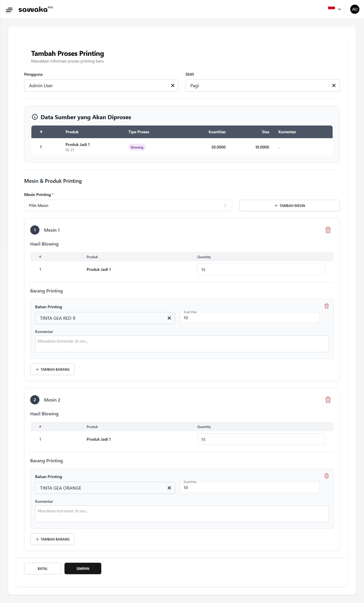The image size is (364, 603).
Task: Click the Mesin & Produk Printing heading
Action: (53, 181)
